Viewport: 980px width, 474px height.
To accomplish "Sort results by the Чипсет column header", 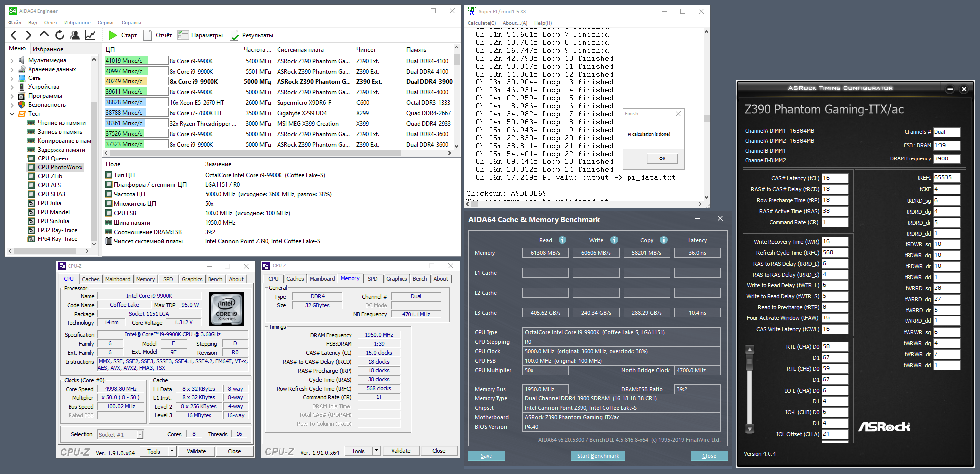I will (x=377, y=50).
